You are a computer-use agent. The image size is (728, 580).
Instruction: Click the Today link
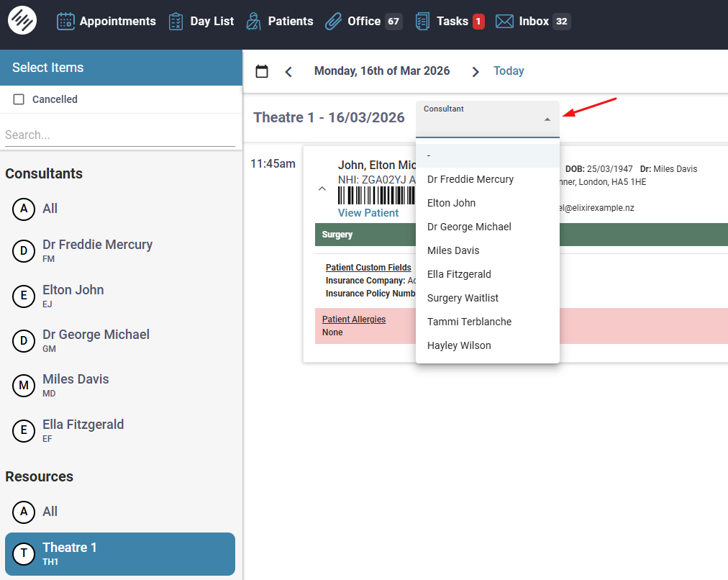pos(509,71)
